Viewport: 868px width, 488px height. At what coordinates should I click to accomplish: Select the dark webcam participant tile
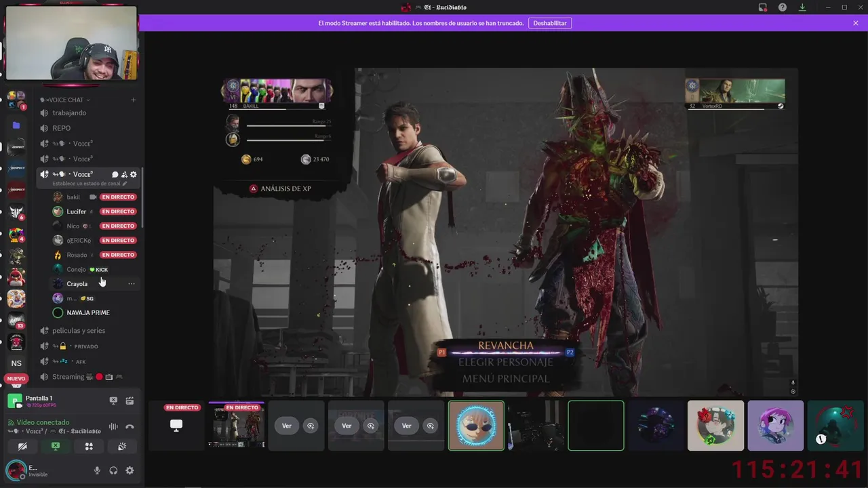pos(536,426)
